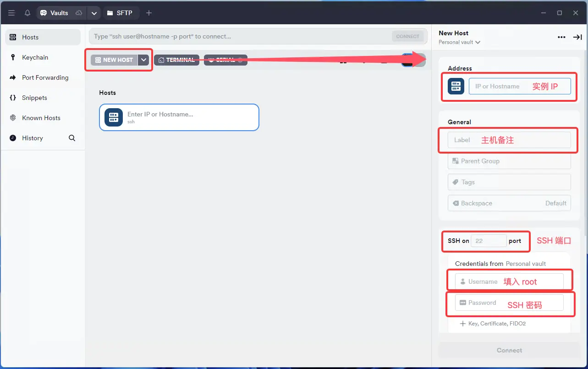Screen dimensions: 588x369
Task: Open Snippets from the sidebar
Action: [x=34, y=98]
